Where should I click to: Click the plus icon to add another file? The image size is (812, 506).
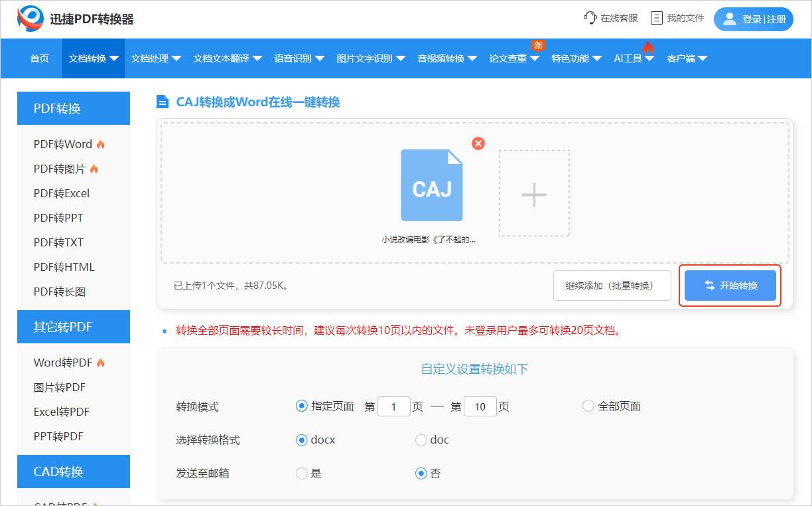[x=533, y=194]
